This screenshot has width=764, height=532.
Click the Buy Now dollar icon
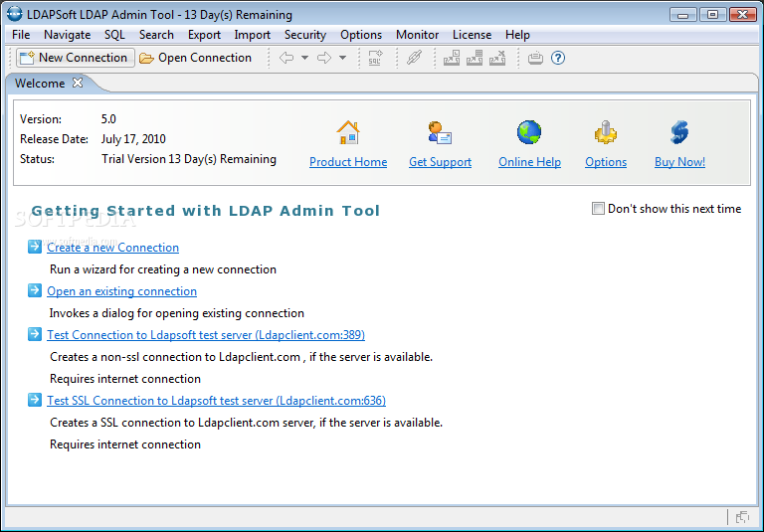point(679,132)
